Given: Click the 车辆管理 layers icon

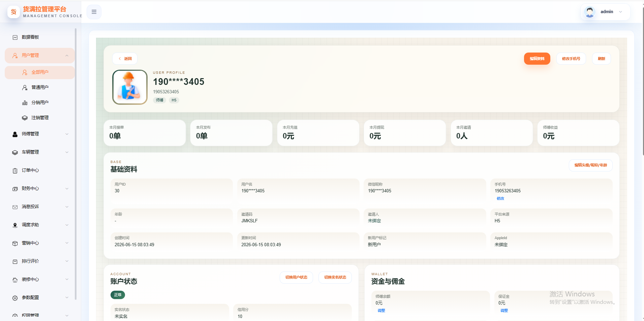Looking at the screenshot, I should [x=15, y=152].
